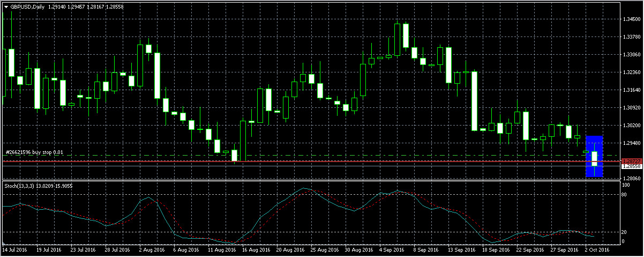644x257 pixels.
Task: Click the 1.30200 price axis label
Action: click(632, 125)
